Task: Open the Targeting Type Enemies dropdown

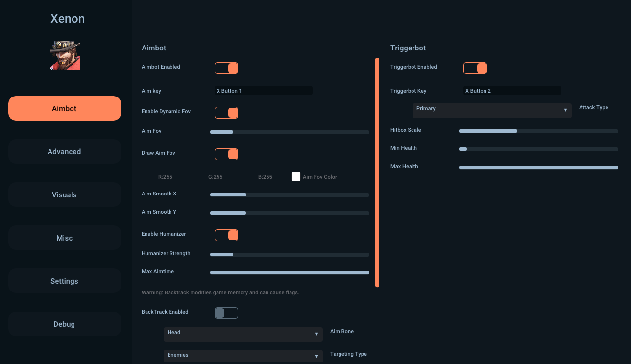Action: click(x=243, y=356)
